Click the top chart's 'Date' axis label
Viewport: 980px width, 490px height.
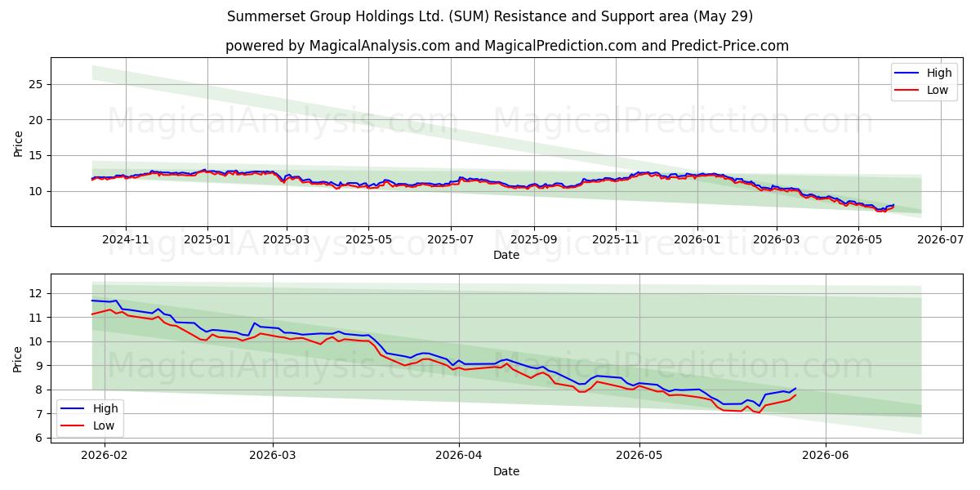click(506, 256)
